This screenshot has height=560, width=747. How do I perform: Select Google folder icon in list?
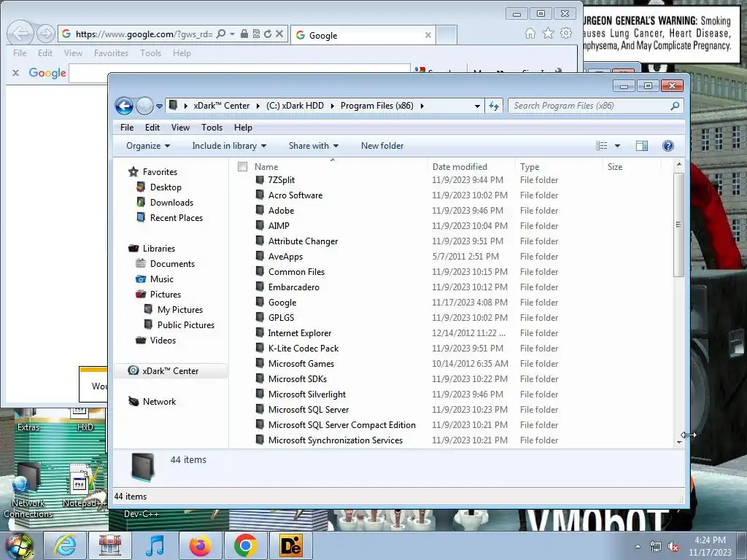pos(260,302)
